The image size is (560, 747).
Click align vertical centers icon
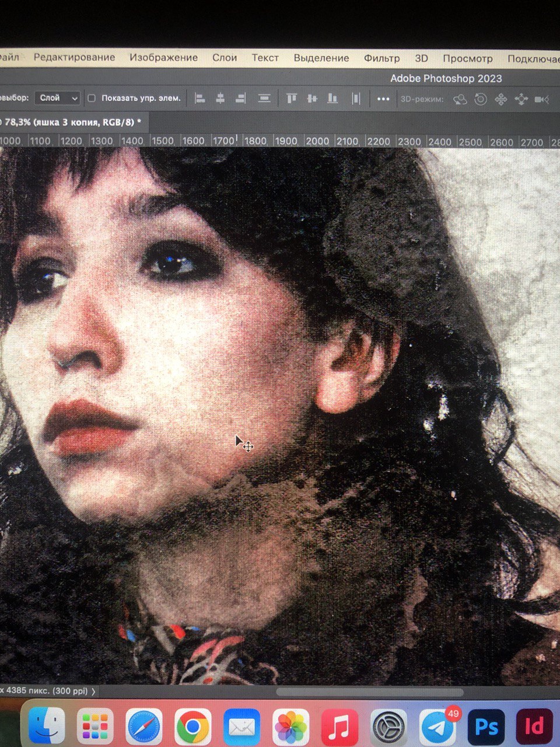pyautogui.click(x=312, y=99)
